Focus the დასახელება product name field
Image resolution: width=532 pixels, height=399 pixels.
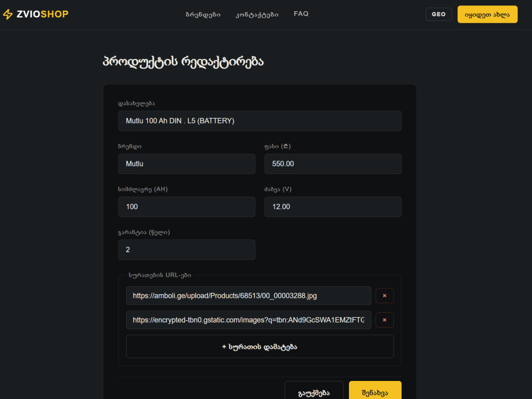(260, 121)
